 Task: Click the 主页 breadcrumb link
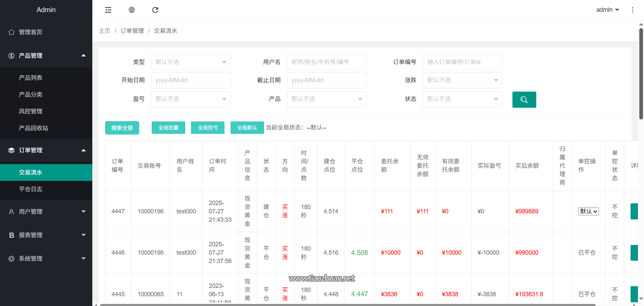point(104,31)
